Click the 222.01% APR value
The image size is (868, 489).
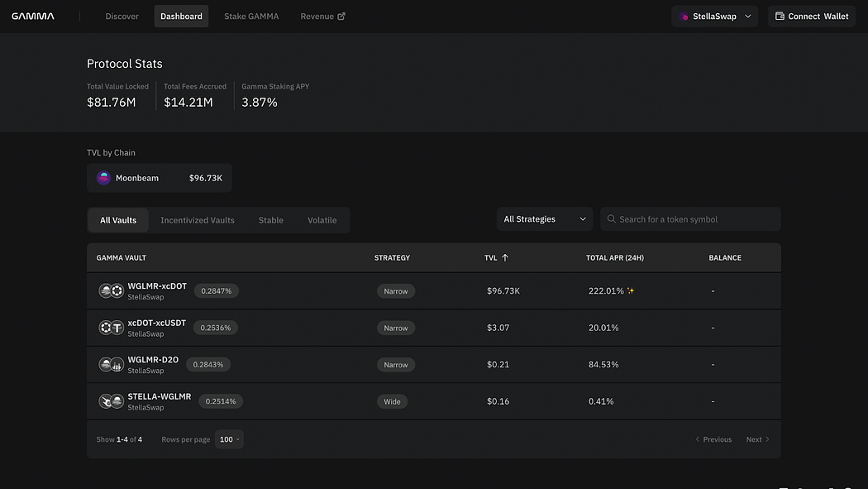point(606,290)
